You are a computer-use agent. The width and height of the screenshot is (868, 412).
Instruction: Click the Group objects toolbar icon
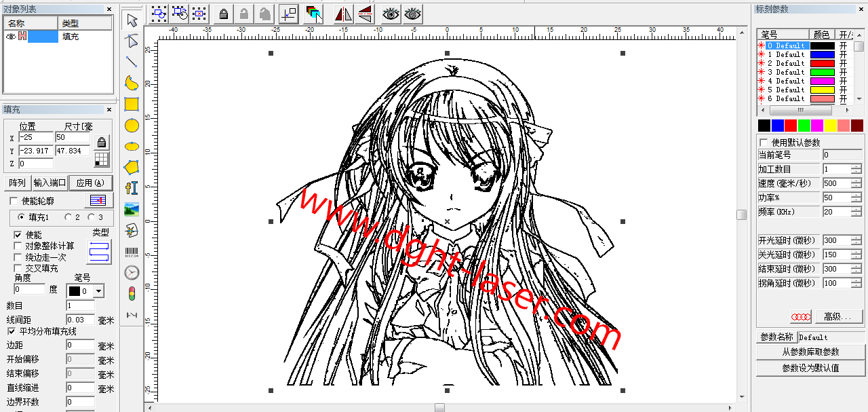click(x=159, y=13)
